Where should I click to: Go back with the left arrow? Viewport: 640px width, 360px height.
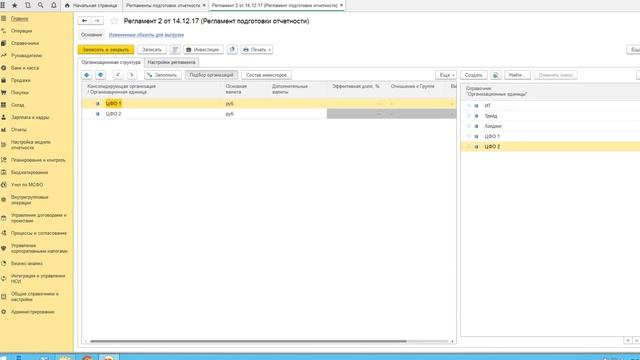click(x=84, y=20)
